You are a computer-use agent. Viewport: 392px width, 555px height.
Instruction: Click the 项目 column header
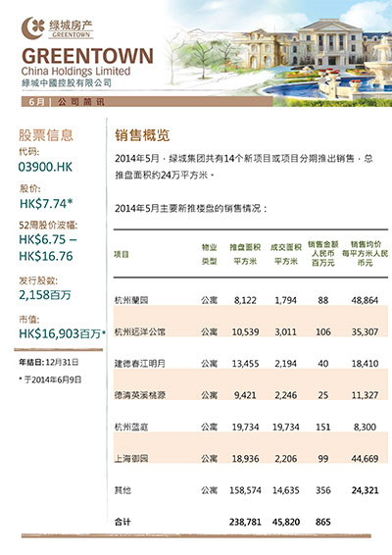coord(122,254)
